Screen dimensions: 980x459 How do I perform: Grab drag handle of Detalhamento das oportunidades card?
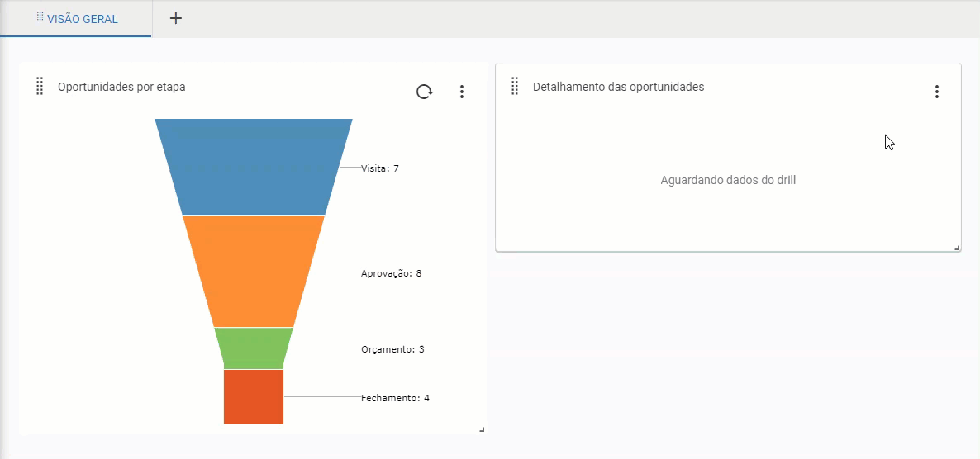(x=515, y=86)
